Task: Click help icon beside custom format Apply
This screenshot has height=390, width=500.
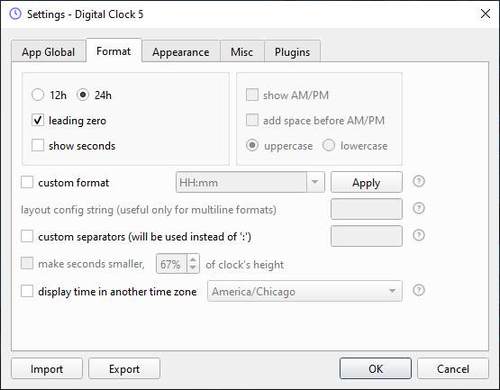Action: 419,181
